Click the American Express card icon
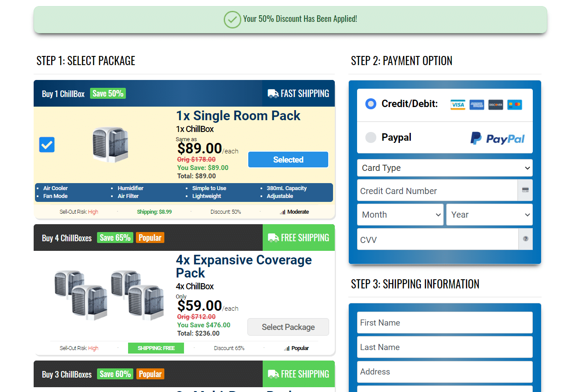The height and width of the screenshot is (392, 566). 477,105
